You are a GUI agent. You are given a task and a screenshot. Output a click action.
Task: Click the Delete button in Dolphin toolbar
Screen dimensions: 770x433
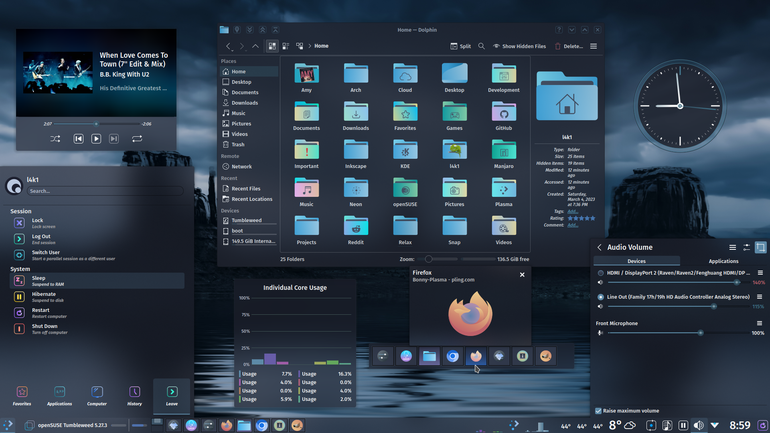[569, 46]
